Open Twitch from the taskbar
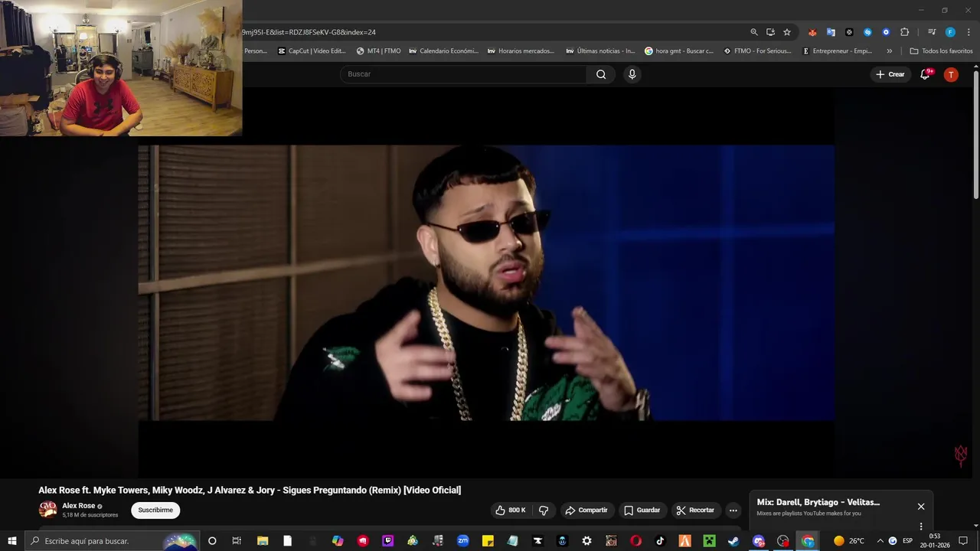This screenshot has width=980, height=551. click(387, 541)
